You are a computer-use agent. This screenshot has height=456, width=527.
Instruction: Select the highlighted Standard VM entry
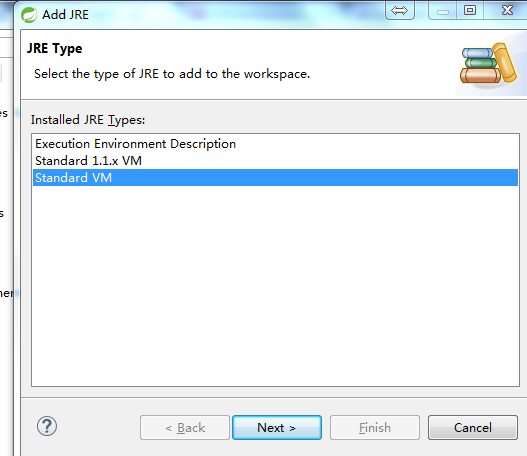[275, 177]
